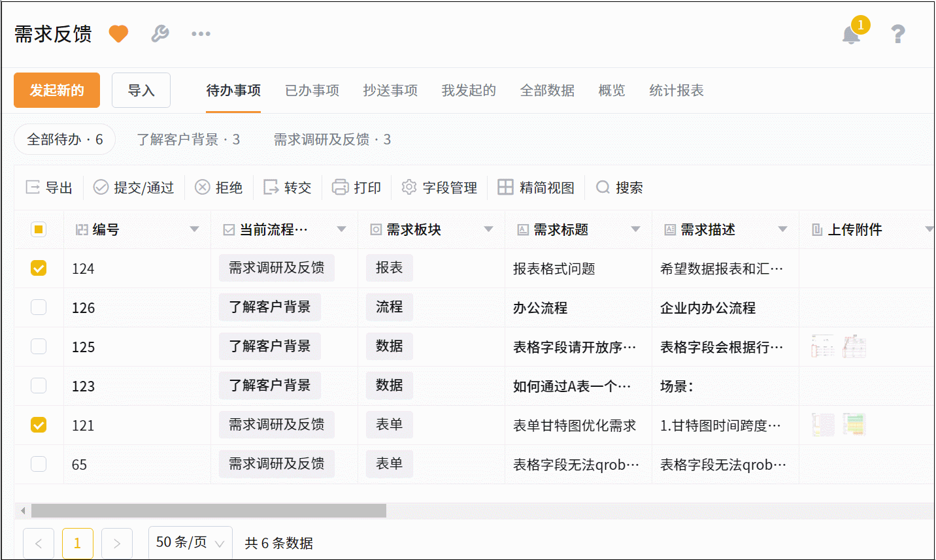
Task: Check the checkbox for row 125
Action: tap(39, 346)
